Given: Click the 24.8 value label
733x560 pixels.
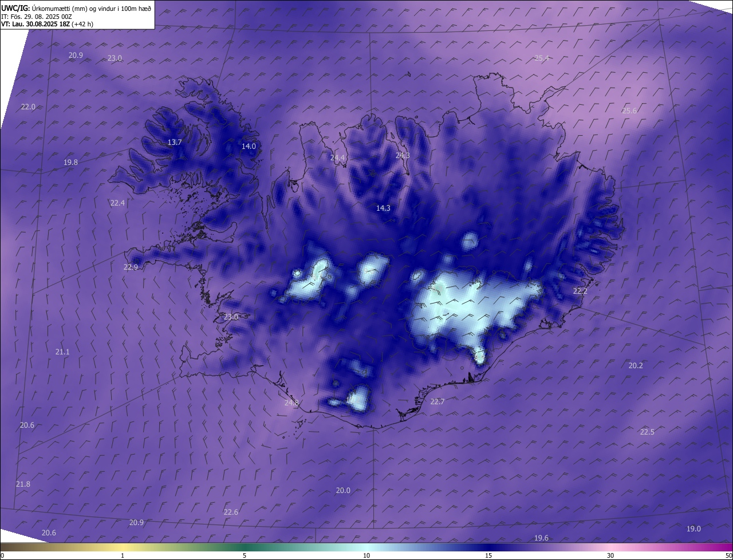Looking at the screenshot, I should (x=291, y=403).
